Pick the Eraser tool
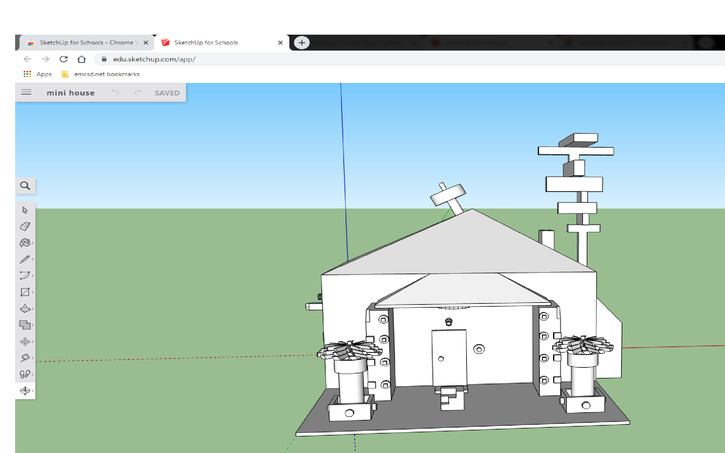 (x=26, y=227)
